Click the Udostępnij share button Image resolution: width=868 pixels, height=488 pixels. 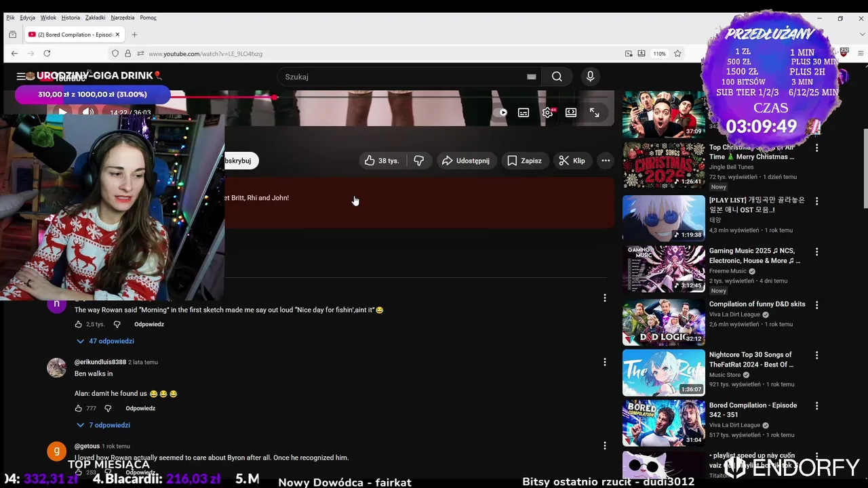point(465,161)
